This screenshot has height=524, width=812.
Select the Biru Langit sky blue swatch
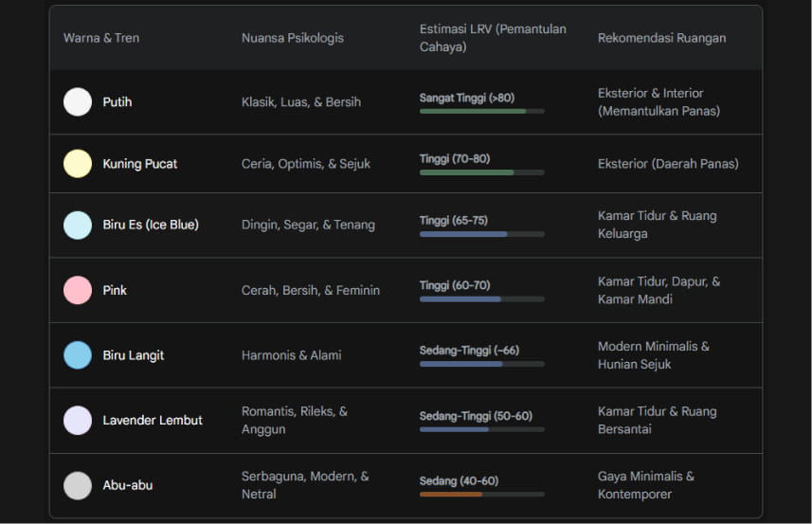click(78, 355)
